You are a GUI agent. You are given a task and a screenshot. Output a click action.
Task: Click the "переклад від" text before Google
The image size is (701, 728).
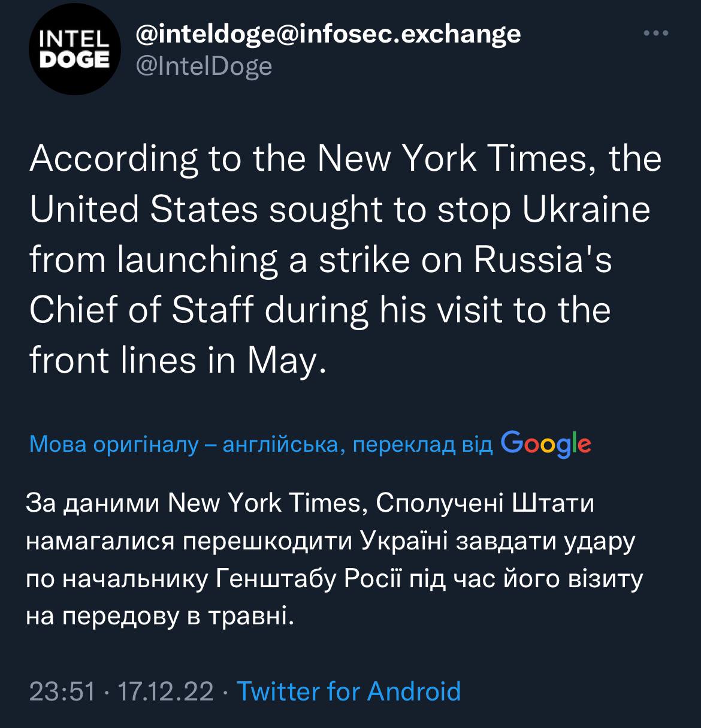click(422, 445)
